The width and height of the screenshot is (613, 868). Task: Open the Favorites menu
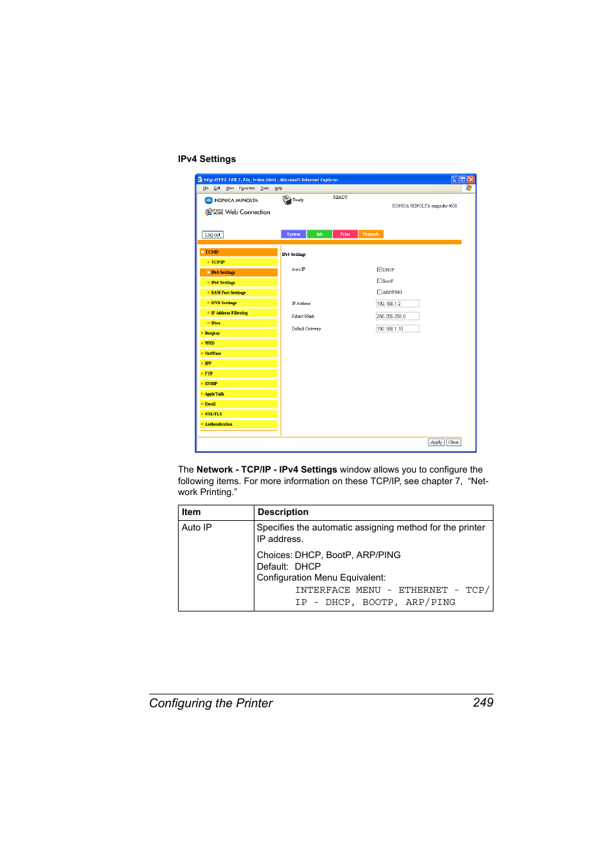point(247,188)
